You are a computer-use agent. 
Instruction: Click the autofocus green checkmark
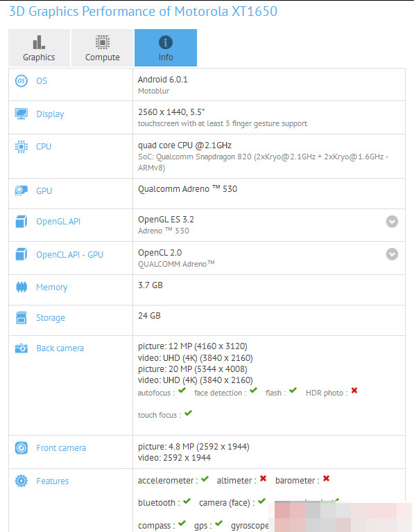coord(182,391)
